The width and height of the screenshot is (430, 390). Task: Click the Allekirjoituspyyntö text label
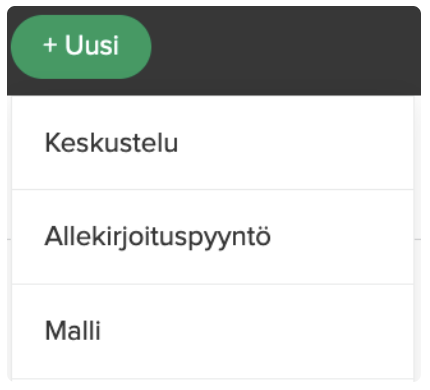point(158,238)
